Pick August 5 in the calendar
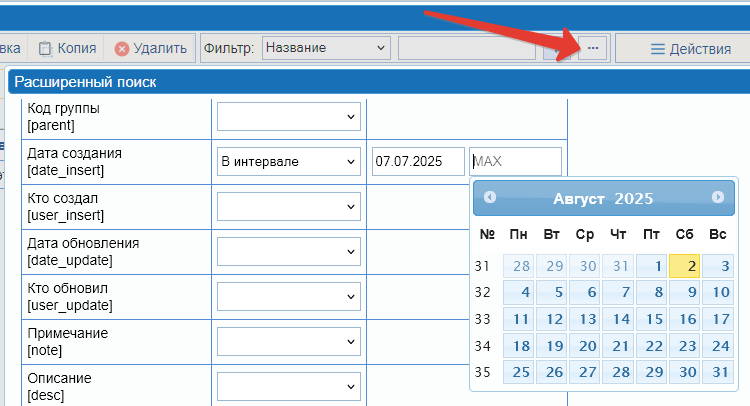 click(551, 292)
